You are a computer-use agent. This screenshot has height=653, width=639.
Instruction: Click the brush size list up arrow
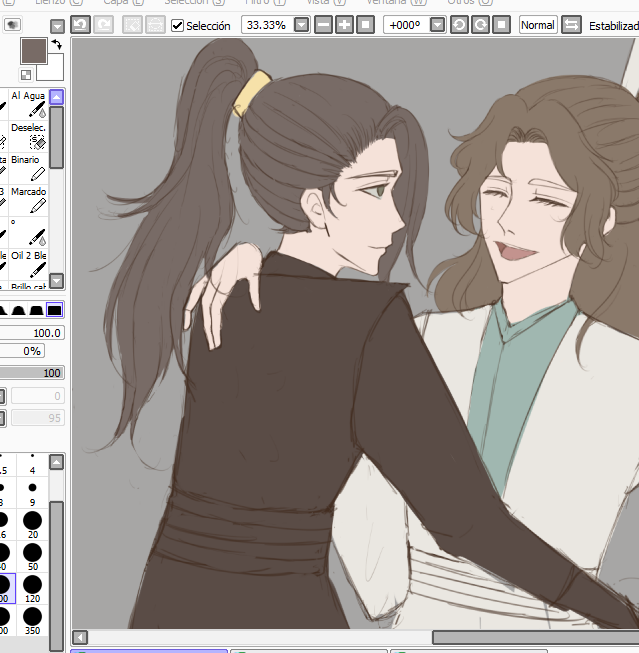coord(57,462)
